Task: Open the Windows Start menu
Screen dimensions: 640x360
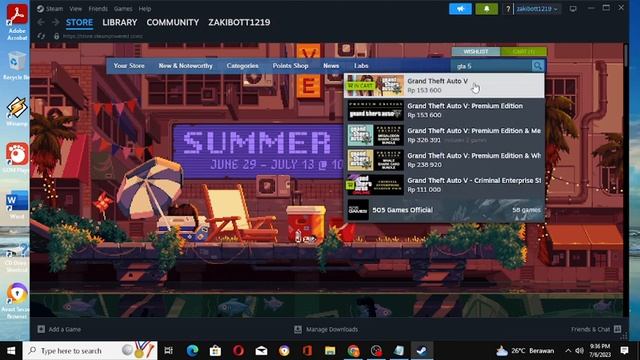Action: point(11,351)
